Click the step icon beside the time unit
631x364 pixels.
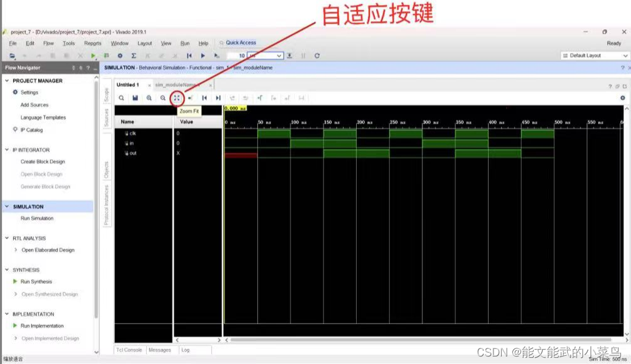coord(289,56)
